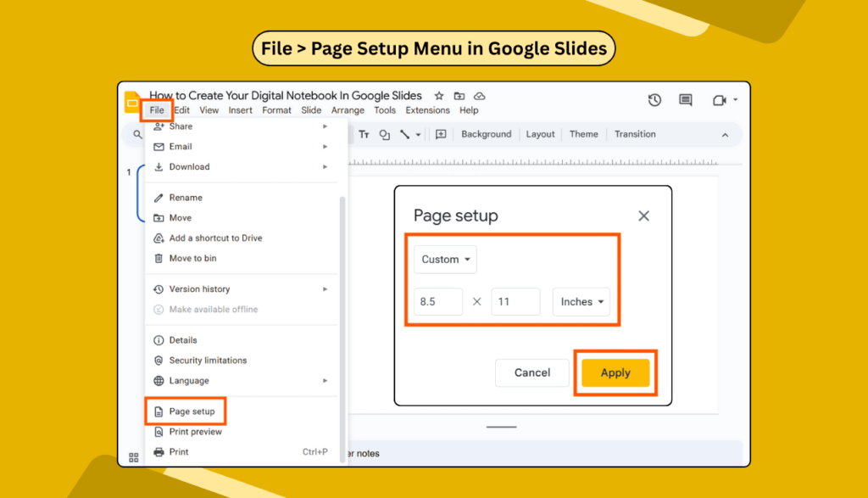Select the Text box tool

(x=364, y=134)
